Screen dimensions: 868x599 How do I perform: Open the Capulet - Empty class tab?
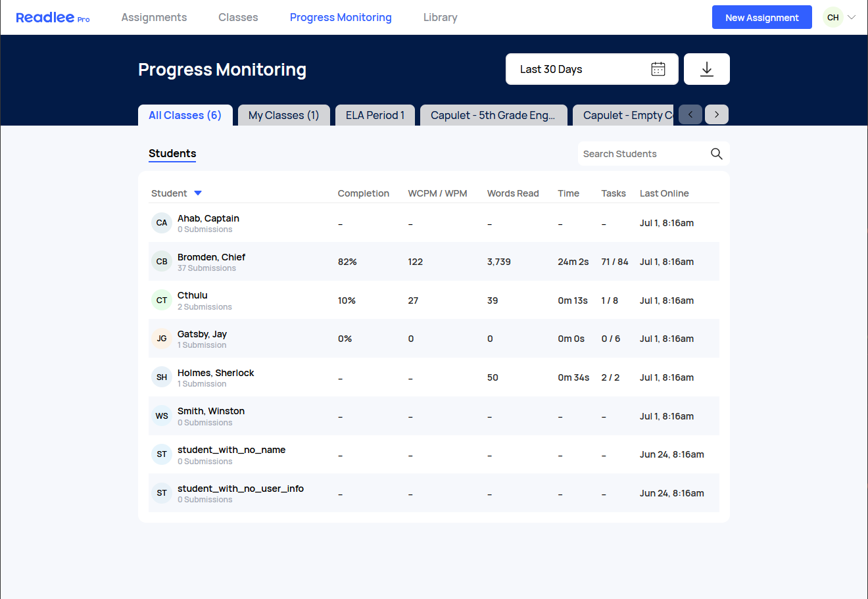(623, 115)
